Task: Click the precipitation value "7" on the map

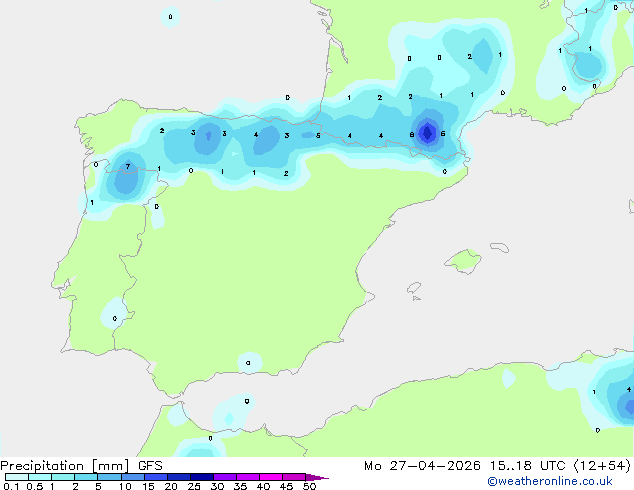Action: [128, 167]
